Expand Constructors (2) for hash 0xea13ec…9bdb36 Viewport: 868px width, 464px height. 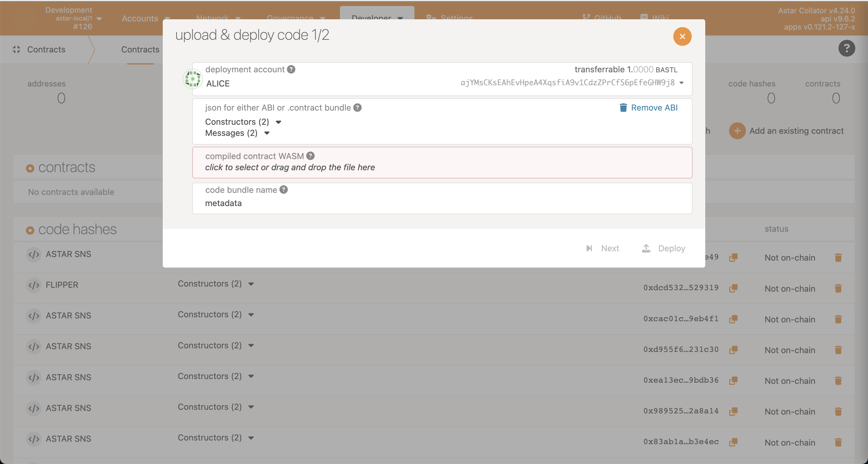click(x=216, y=376)
